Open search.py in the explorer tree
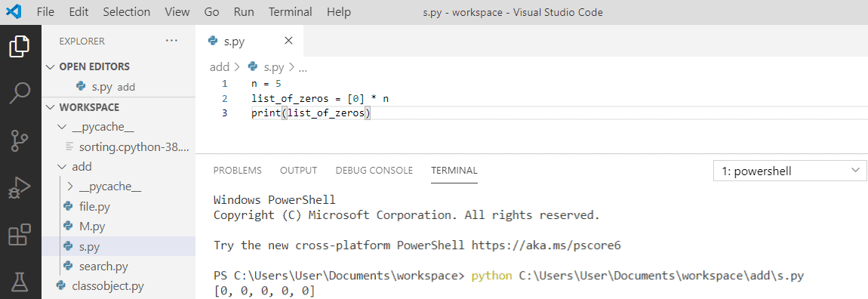This screenshot has width=868, height=299. [x=119, y=267]
